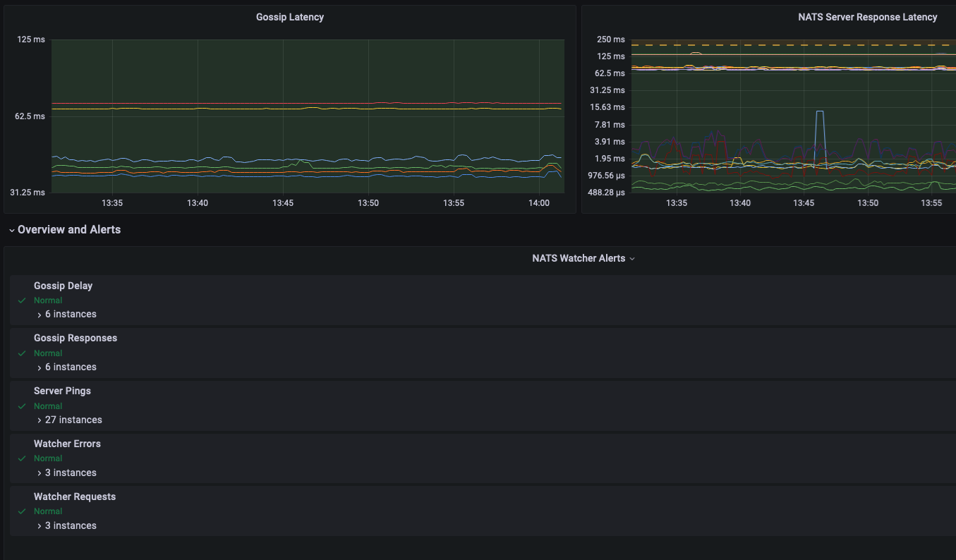Expand Server Pings 27 instances
Viewport: 956px width, 560px height.
tap(69, 420)
